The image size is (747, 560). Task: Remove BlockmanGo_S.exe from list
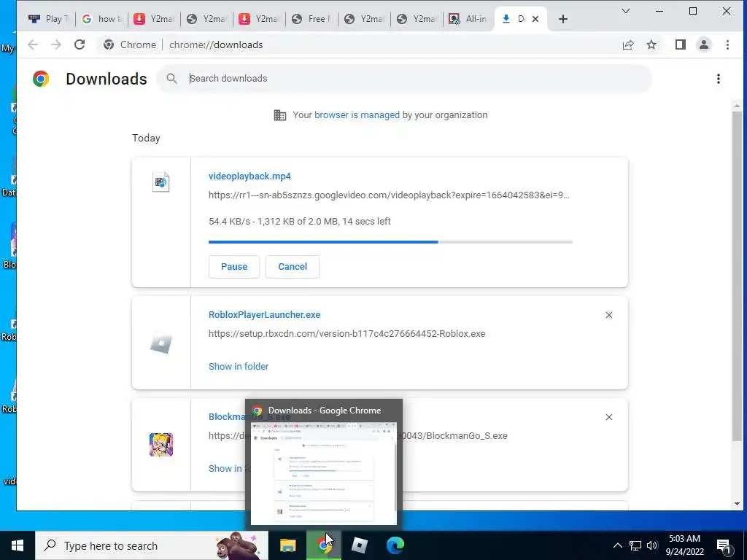tap(609, 417)
